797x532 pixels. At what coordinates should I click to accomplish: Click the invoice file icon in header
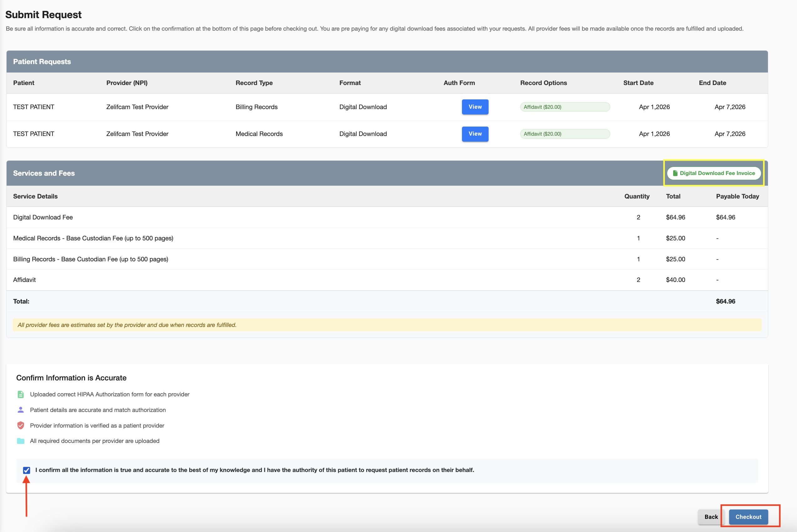tap(675, 173)
